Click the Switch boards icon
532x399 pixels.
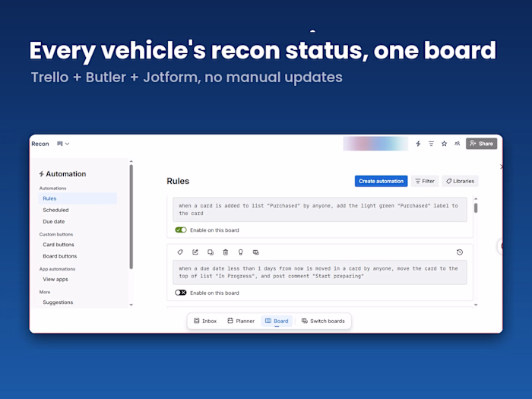[x=305, y=321]
